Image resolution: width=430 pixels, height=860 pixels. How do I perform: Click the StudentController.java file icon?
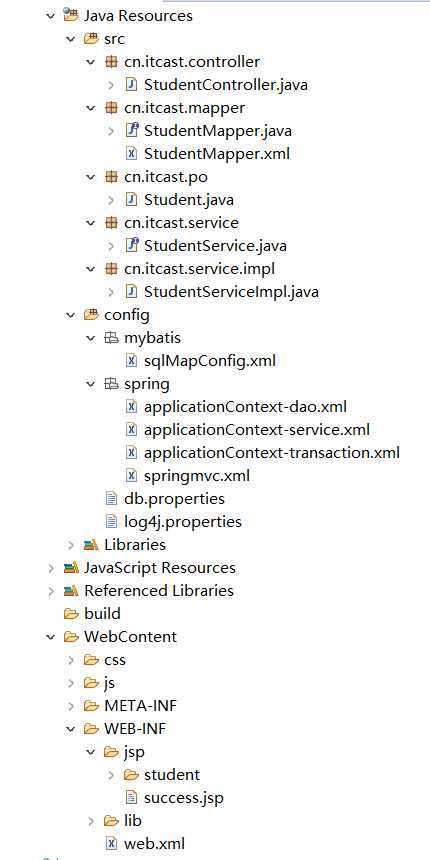131,85
